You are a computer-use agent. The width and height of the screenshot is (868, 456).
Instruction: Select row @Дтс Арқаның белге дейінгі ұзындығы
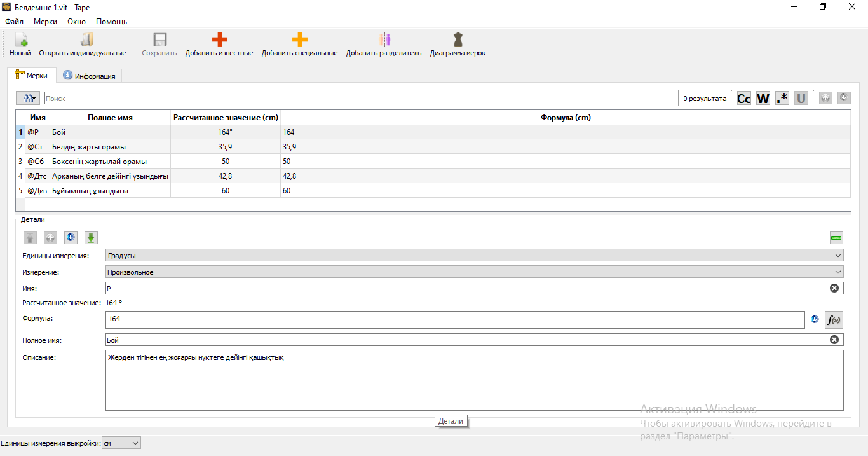coord(433,176)
